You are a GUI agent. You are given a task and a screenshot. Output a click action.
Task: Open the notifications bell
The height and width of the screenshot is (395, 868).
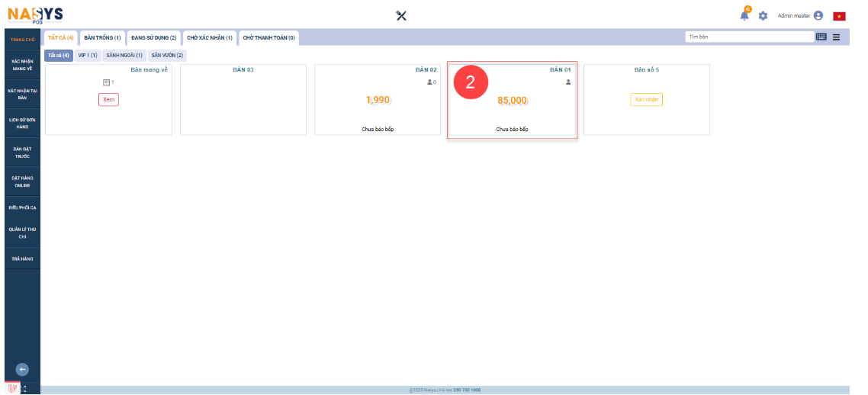click(x=744, y=16)
